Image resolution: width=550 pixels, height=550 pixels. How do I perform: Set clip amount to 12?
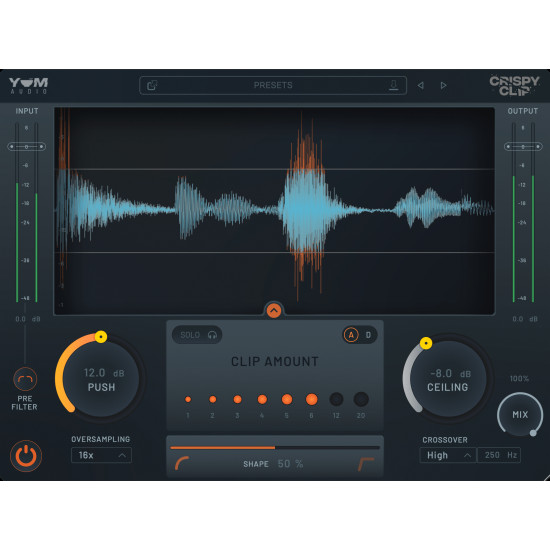336,399
